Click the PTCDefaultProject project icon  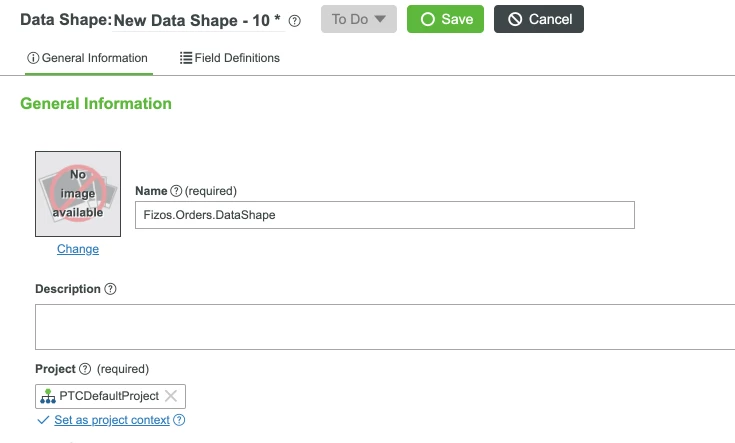click(48, 396)
